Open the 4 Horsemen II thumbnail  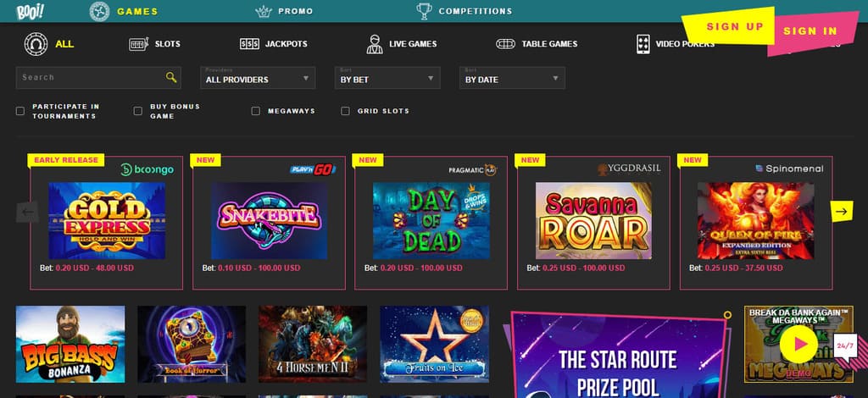[x=313, y=345]
